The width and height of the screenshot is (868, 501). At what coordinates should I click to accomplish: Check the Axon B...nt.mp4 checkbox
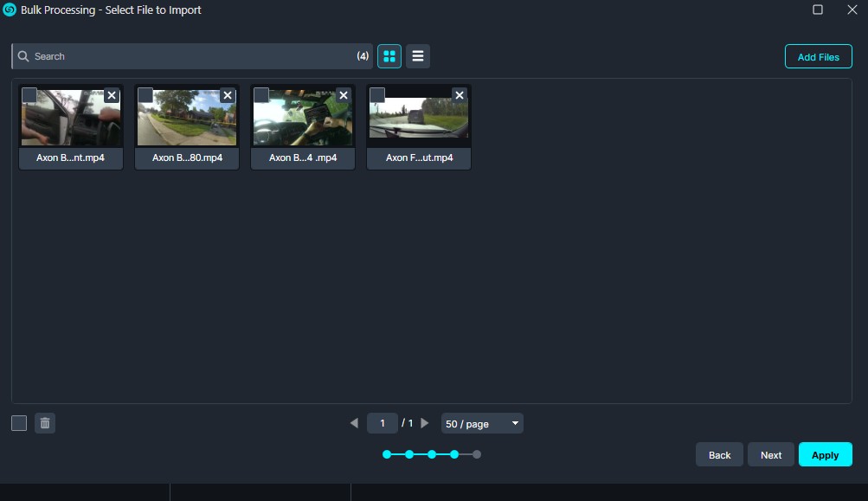tap(29, 95)
